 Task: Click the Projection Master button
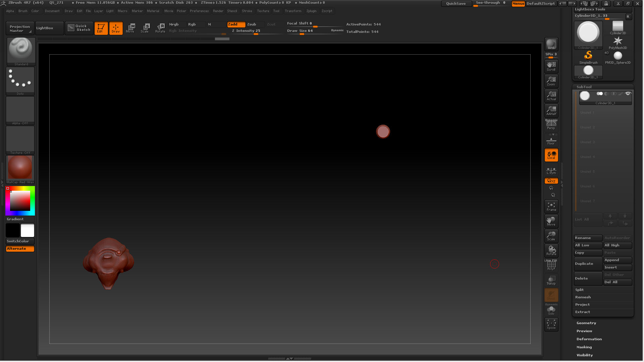point(20,28)
